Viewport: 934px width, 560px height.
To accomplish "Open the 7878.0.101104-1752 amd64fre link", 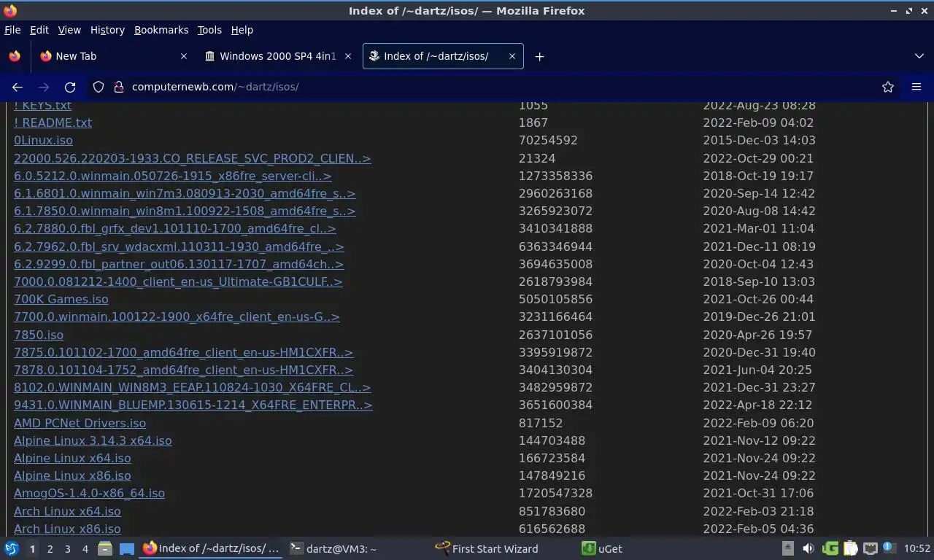I will [x=183, y=370].
